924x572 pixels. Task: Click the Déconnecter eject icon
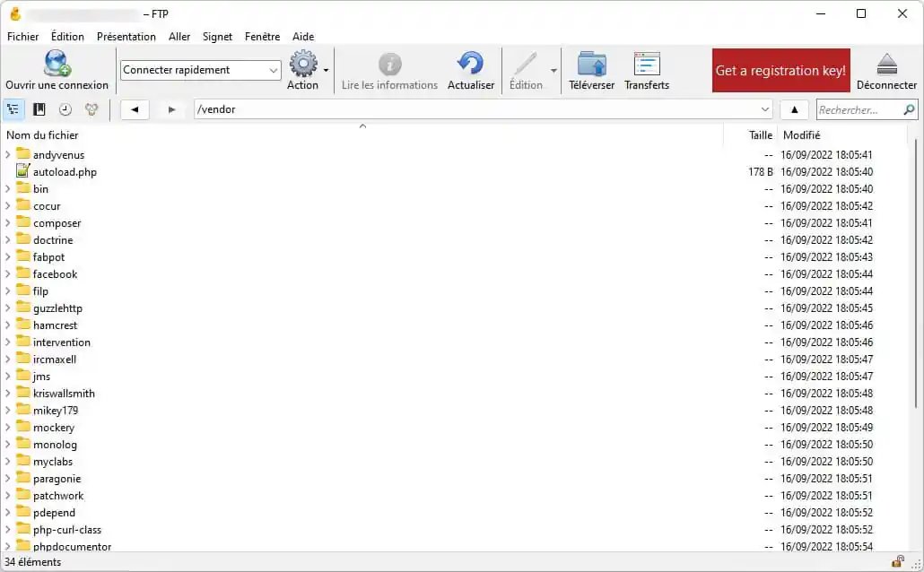pyautogui.click(x=886, y=64)
